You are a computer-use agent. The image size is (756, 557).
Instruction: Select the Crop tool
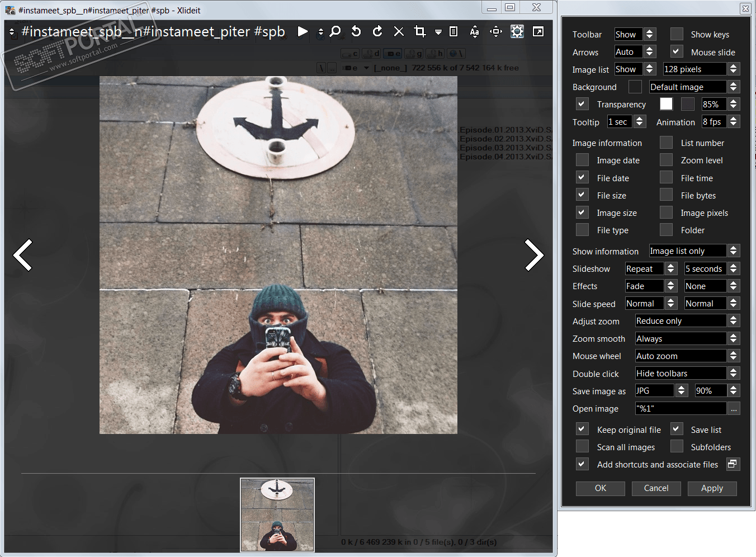(x=420, y=31)
